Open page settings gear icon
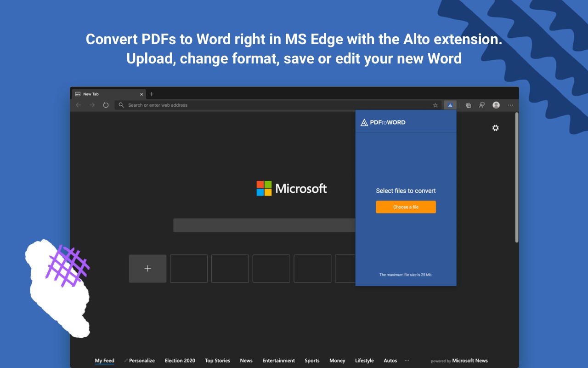Image resolution: width=588 pixels, height=368 pixels. [495, 128]
